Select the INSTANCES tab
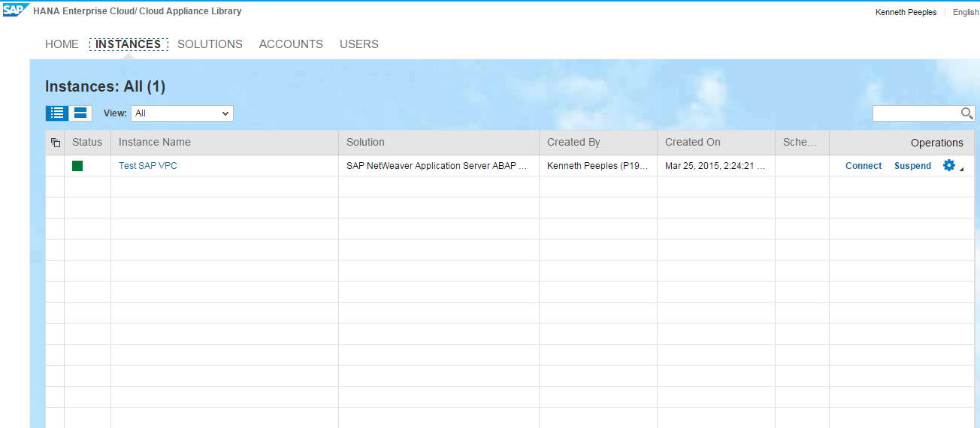 (129, 44)
